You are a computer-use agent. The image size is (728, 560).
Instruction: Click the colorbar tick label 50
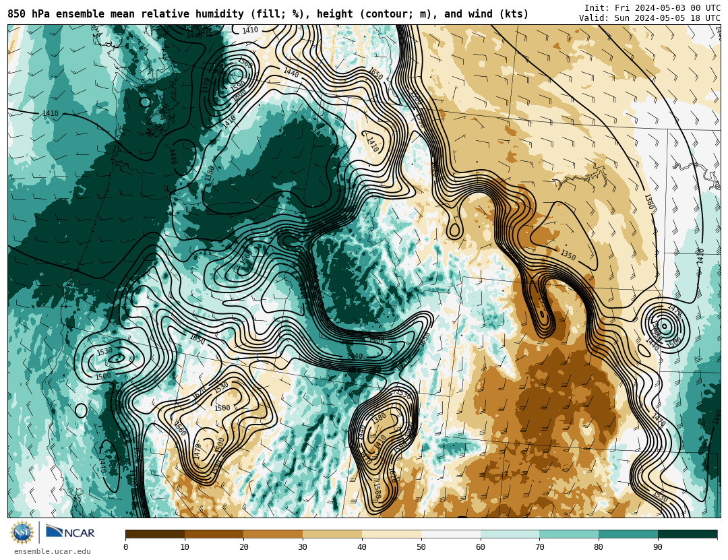tap(421, 547)
